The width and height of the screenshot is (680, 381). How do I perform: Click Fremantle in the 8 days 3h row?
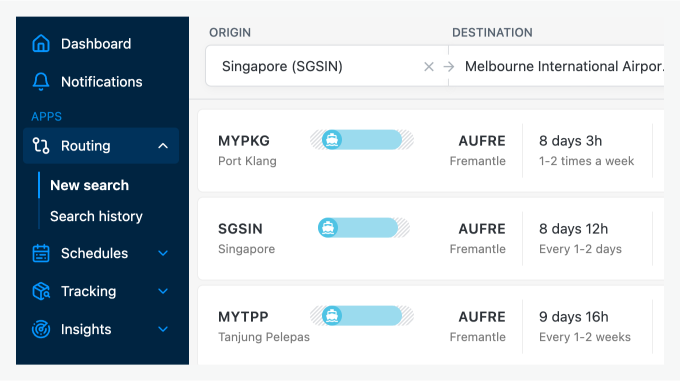477,161
